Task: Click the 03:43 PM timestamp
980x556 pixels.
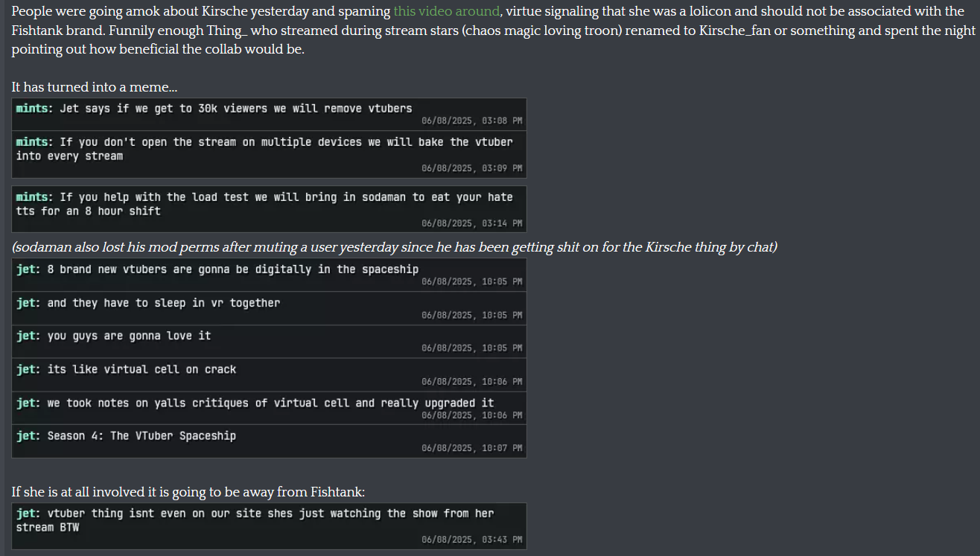Action: click(x=472, y=540)
